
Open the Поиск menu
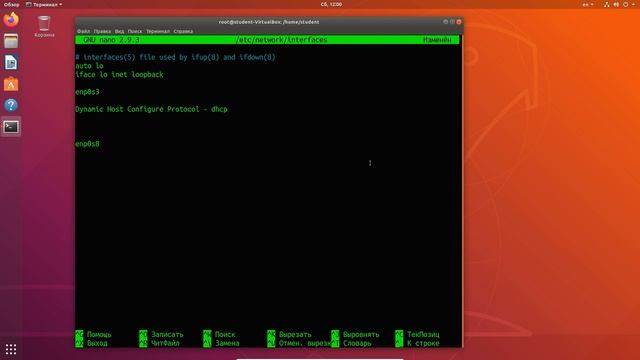click(135, 31)
